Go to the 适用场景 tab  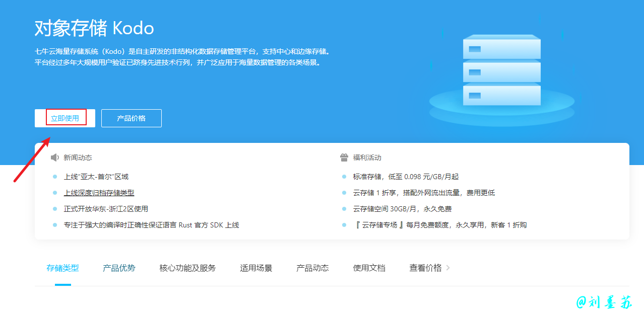click(256, 268)
